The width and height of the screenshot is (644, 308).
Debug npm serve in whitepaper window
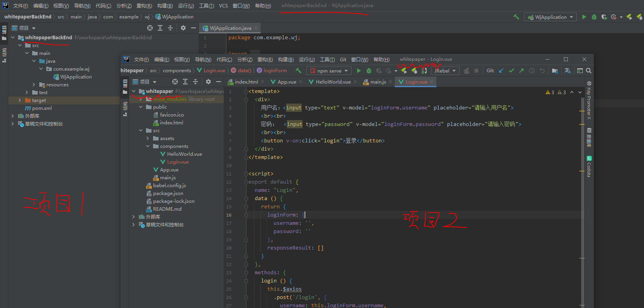tap(369, 71)
